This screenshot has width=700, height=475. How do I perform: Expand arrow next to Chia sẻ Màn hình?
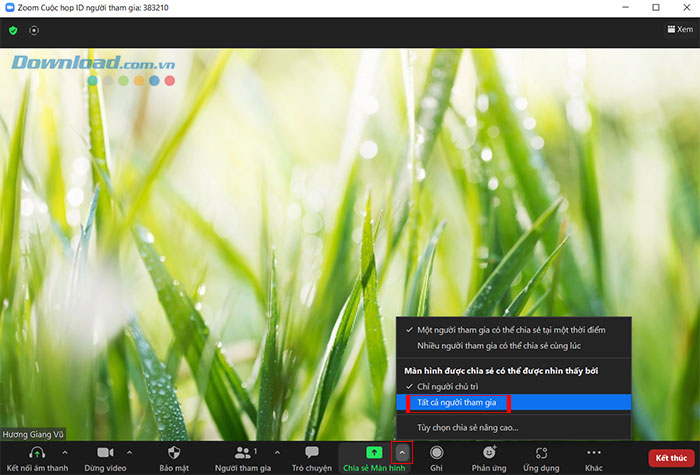[x=401, y=453]
